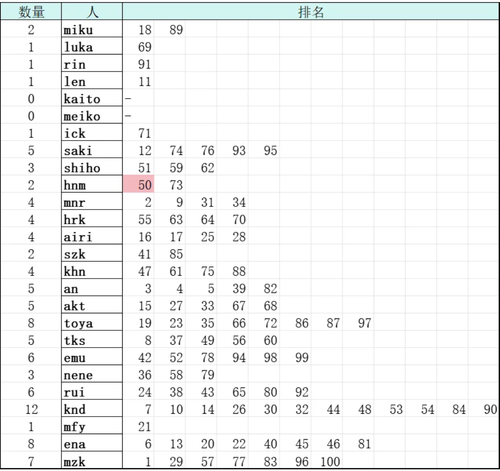Click the miku name cell
This screenshot has width=500, height=471.
(x=92, y=30)
